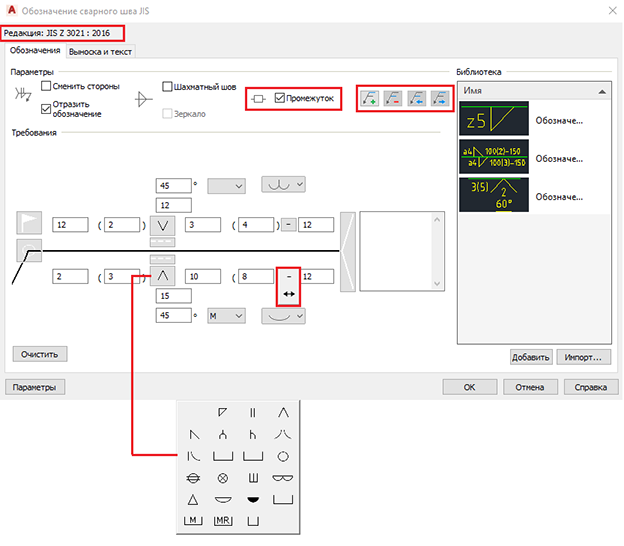Click the Отмена button

pos(530,387)
